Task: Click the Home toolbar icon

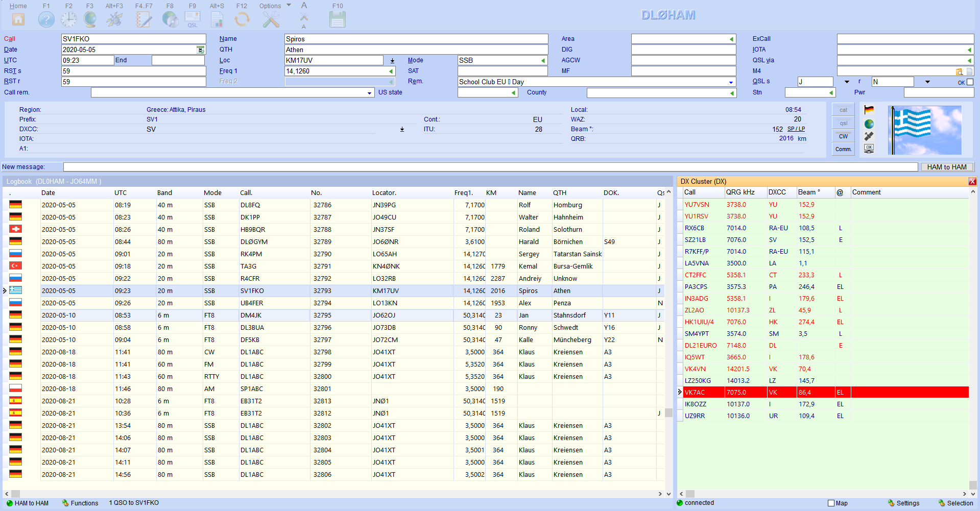Action: click(18, 19)
